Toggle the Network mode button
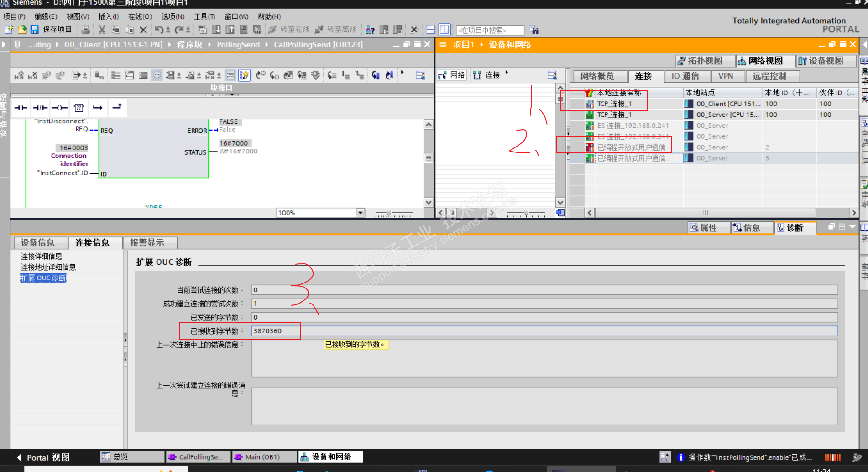868x472 pixels. [x=451, y=75]
